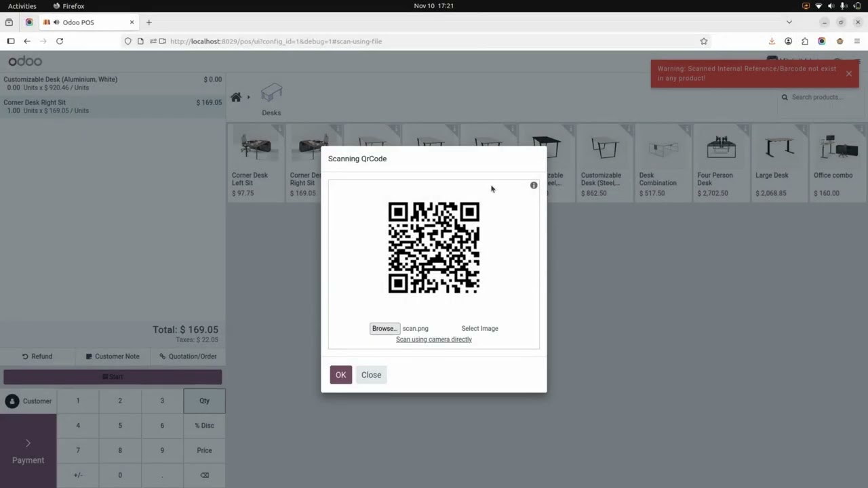This screenshot has height=488, width=868.
Task: Open Quotation/Order
Action: click(188, 357)
